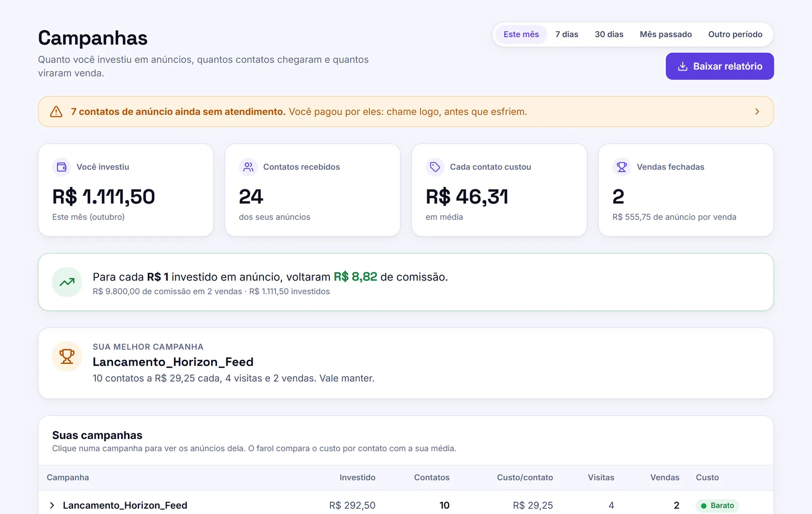Click the 'Vendas' column header

[x=665, y=477]
